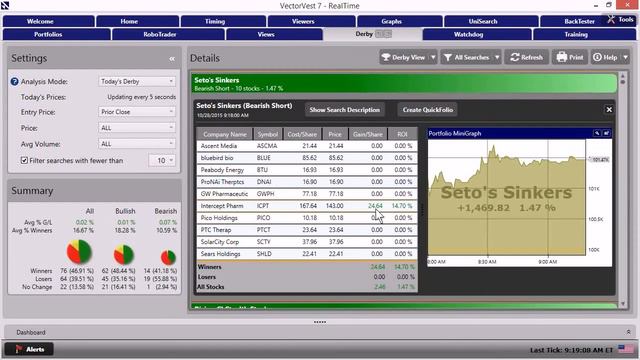This screenshot has height=360, width=640.
Task: Switch to the Timing tab
Action: tap(223, 21)
